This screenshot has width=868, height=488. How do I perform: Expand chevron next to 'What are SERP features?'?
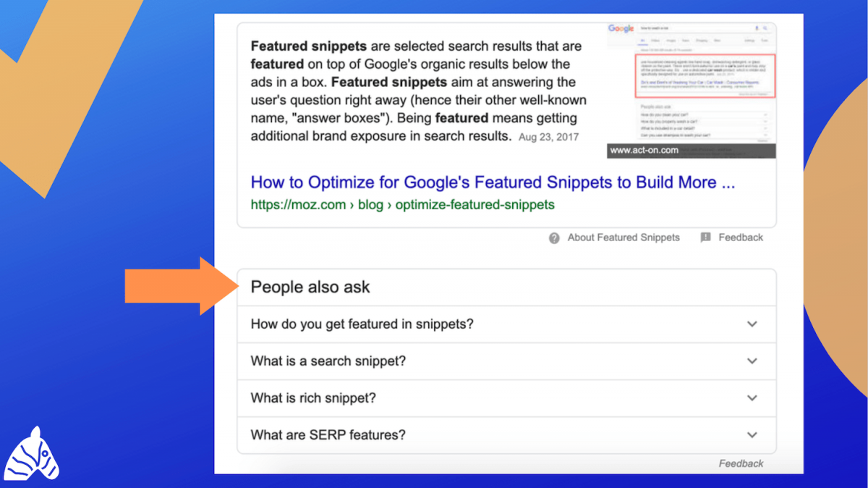pyautogui.click(x=752, y=435)
